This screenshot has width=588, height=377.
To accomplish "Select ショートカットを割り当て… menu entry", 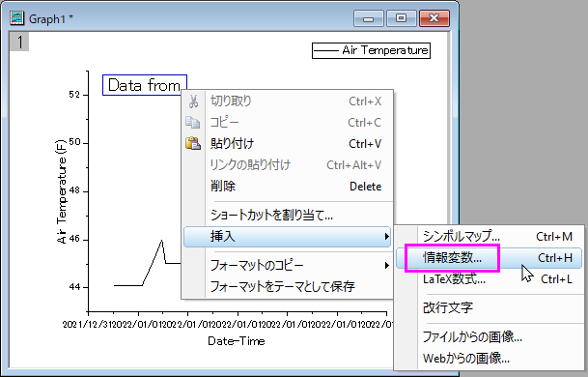I will click(287, 216).
